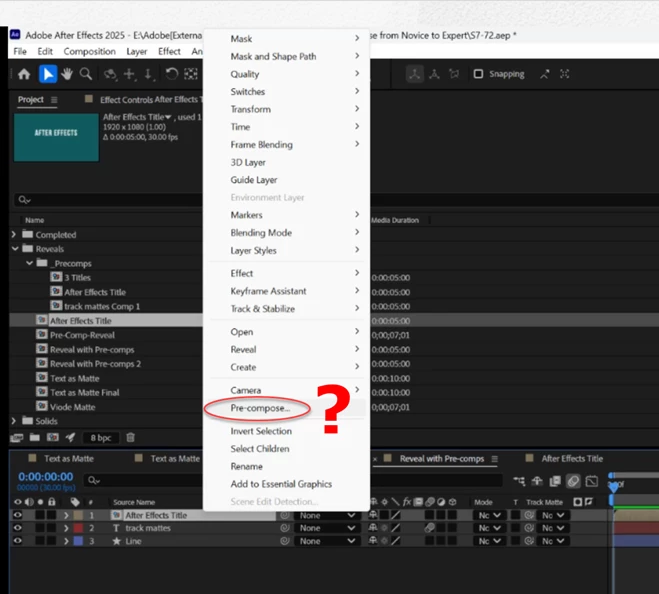The width and height of the screenshot is (659, 594).
Task: Create a new folder in Project panel
Action: click(x=34, y=438)
